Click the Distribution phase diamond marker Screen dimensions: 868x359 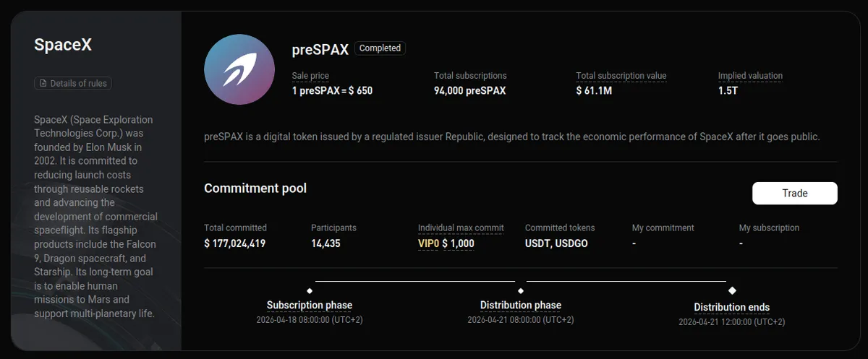(521, 290)
